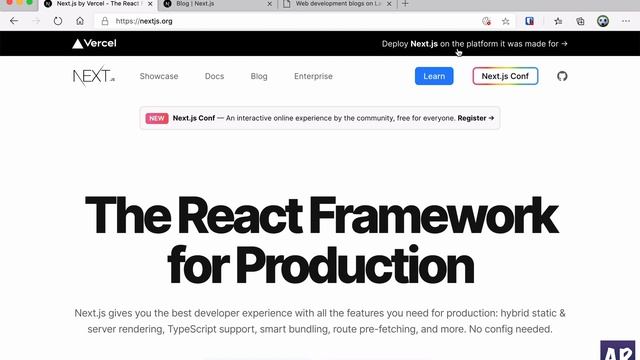Close the Web development blogs tab
Viewport: 640px width, 360px height.
tap(389, 4)
